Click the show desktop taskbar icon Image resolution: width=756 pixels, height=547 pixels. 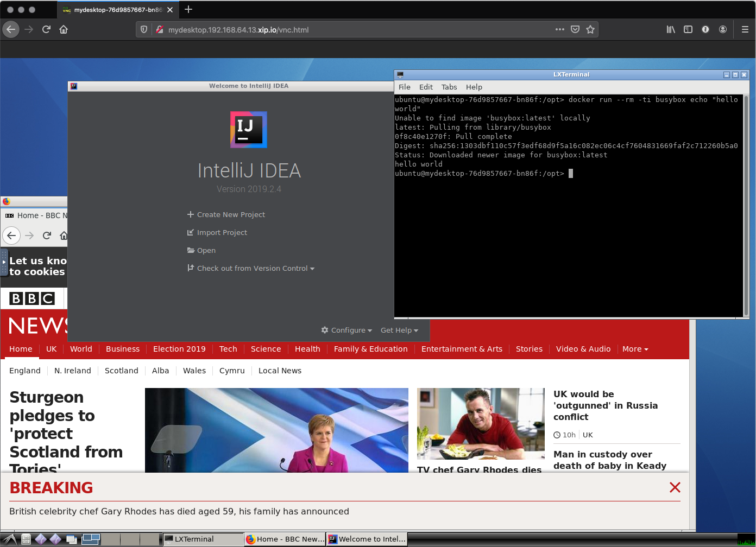tap(71, 539)
